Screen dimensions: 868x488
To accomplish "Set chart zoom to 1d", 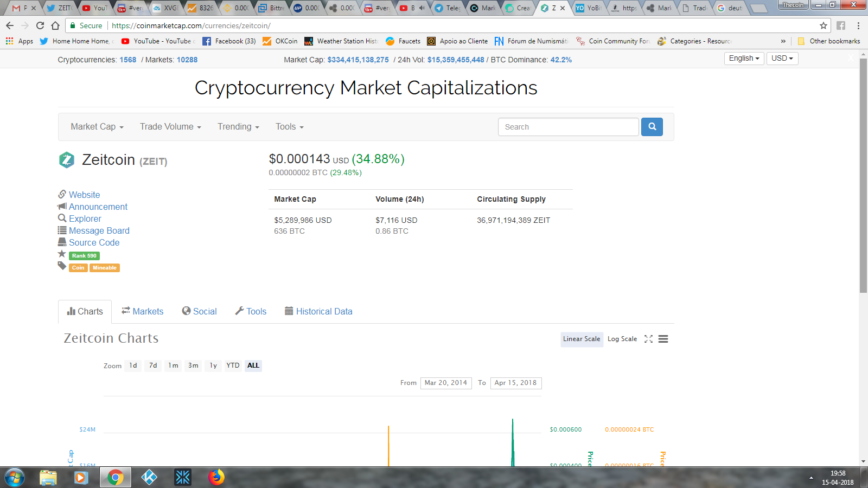I will (133, 365).
